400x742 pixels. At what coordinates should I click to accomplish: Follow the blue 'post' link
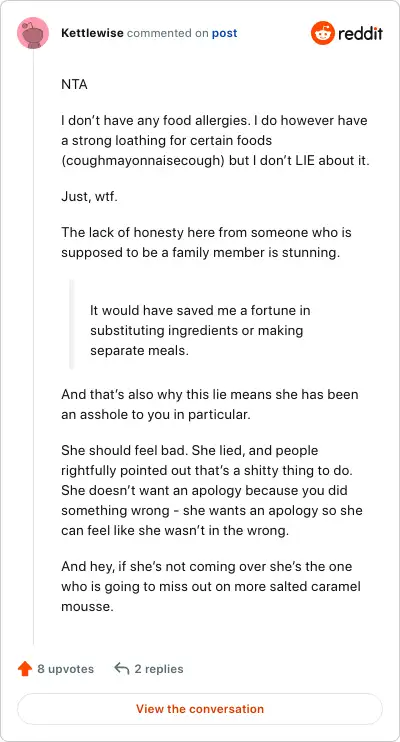click(224, 33)
